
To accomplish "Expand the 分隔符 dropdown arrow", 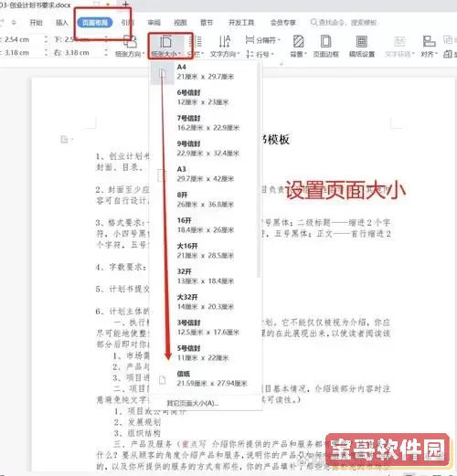I will [x=279, y=39].
